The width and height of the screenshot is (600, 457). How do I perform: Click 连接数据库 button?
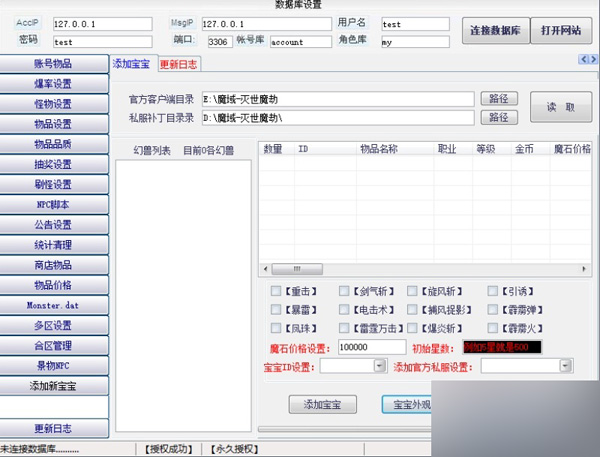pyautogui.click(x=495, y=30)
